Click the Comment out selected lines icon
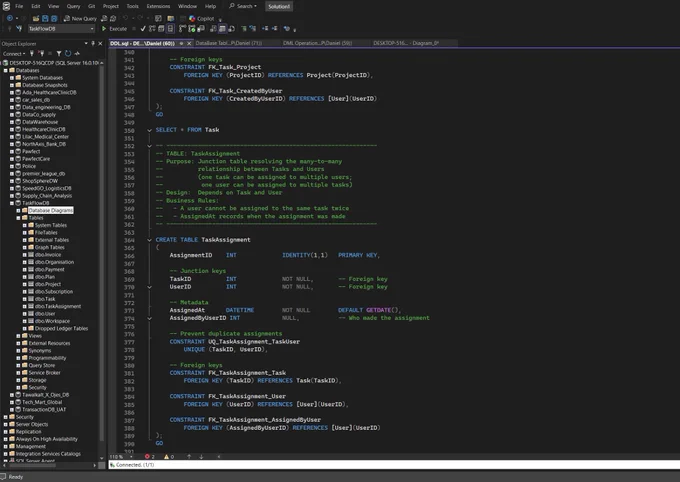The width and height of the screenshot is (680, 482). [x=244, y=29]
